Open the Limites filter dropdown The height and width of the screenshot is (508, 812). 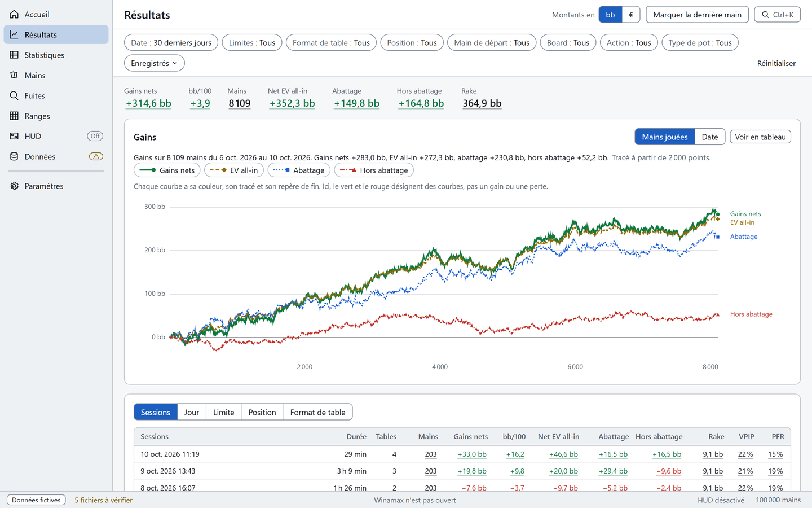(x=252, y=42)
